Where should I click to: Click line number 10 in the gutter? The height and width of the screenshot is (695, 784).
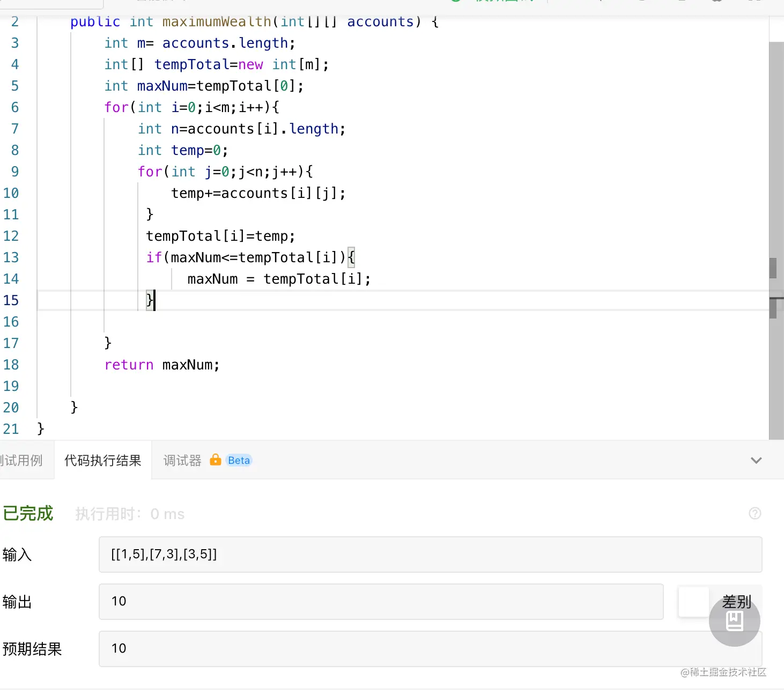pos(11,193)
